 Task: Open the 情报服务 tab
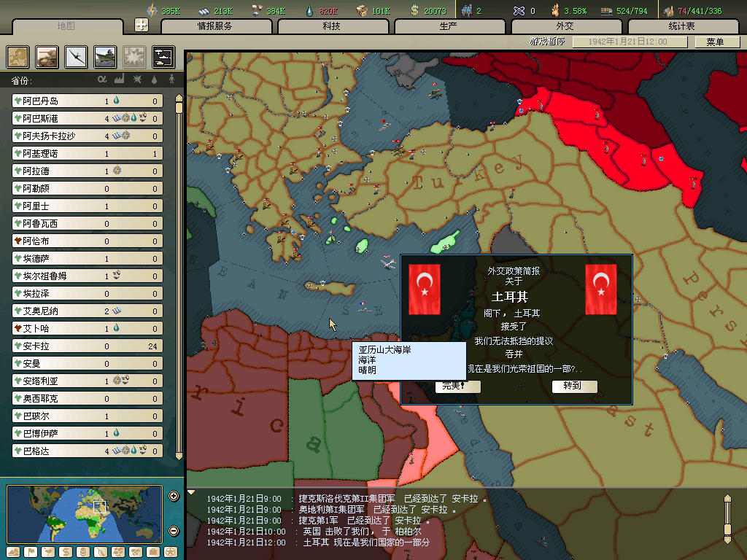tap(216, 26)
